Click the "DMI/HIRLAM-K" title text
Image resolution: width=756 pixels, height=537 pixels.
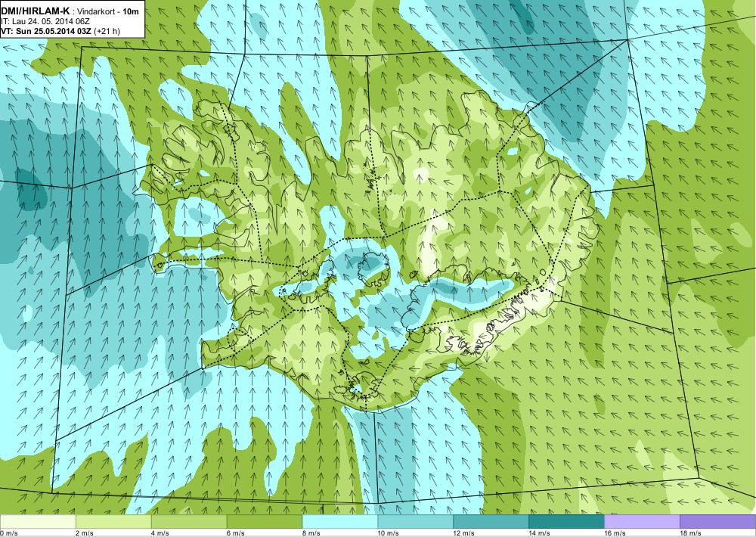(x=36, y=11)
